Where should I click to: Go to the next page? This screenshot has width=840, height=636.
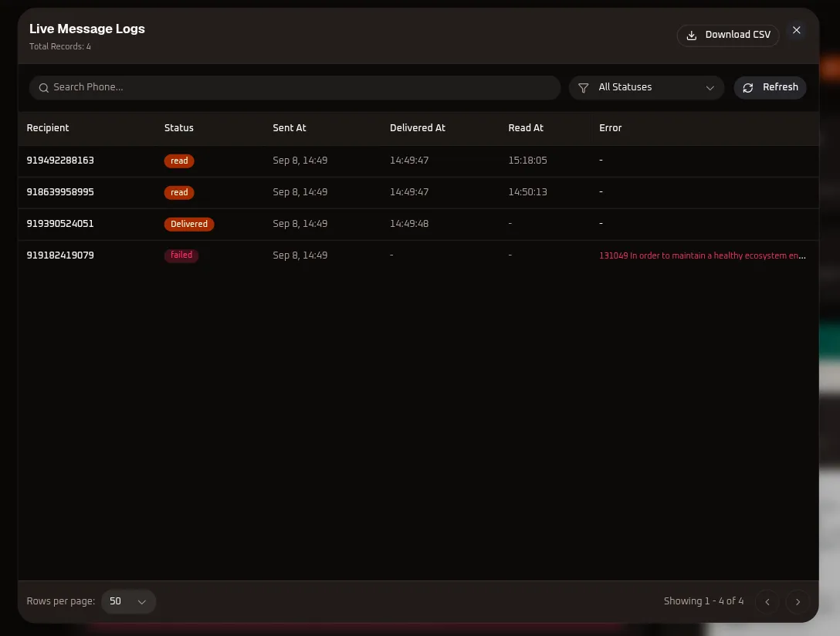pos(798,602)
